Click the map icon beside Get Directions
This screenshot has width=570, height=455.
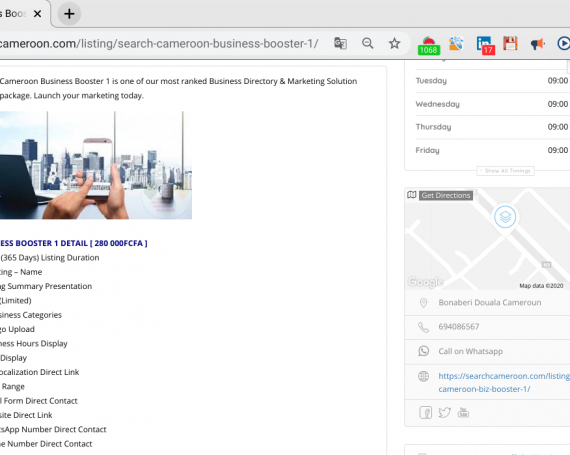click(412, 195)
